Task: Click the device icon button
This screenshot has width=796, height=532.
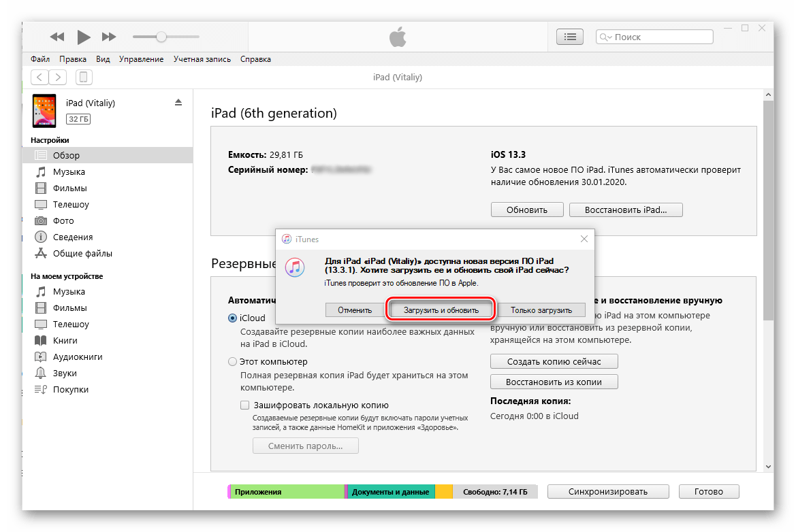Action: [x=84, y=77]
